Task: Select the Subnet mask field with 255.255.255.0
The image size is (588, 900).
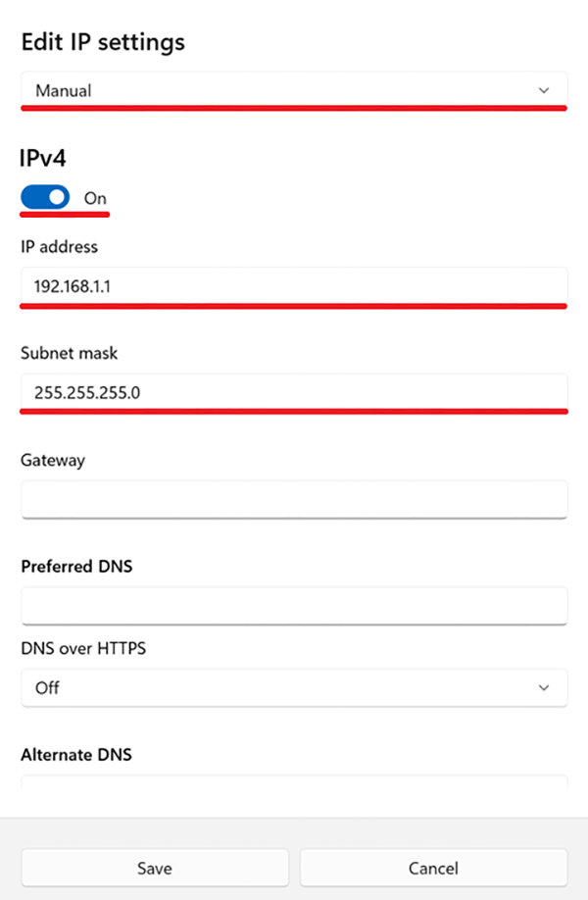Action: point(294,392)
